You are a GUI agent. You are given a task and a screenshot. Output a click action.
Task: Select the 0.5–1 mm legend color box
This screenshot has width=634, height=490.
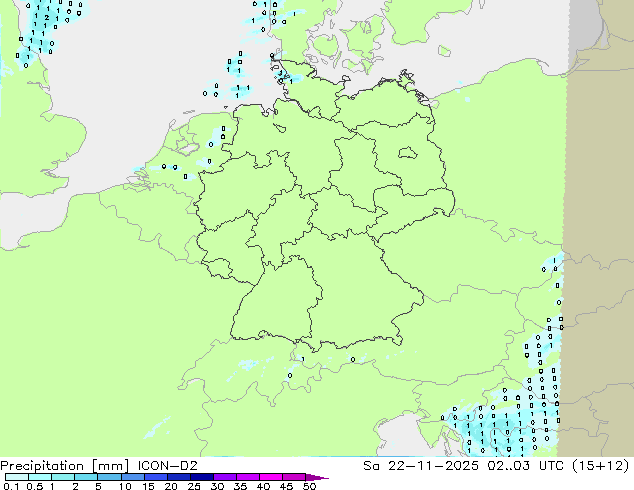(40, 477)
